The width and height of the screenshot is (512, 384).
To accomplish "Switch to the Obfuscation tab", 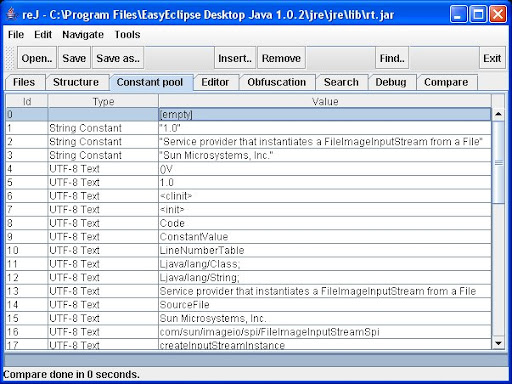I will tap(277, 82).
